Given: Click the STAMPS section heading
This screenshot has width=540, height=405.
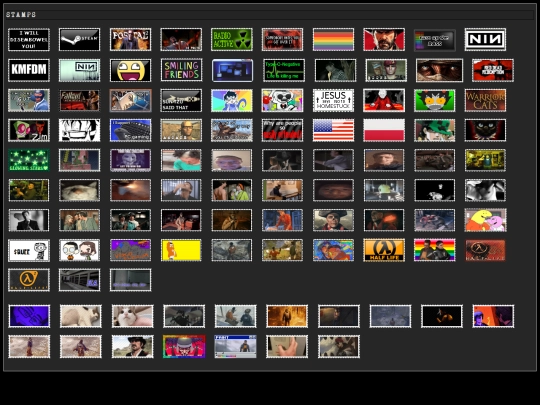Looking at the screenshot, I should click(x=21, y=14).
